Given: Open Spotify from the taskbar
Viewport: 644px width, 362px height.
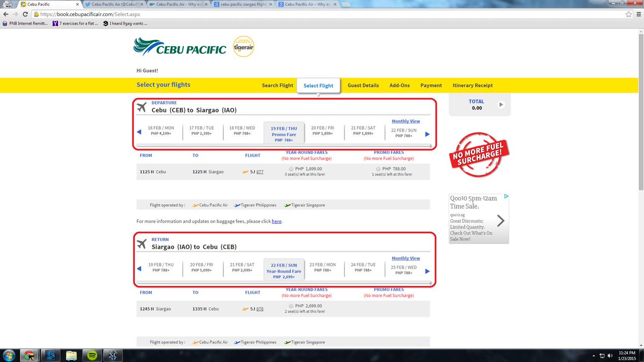Looking at the screenshot, I should [x=91, y=355].
